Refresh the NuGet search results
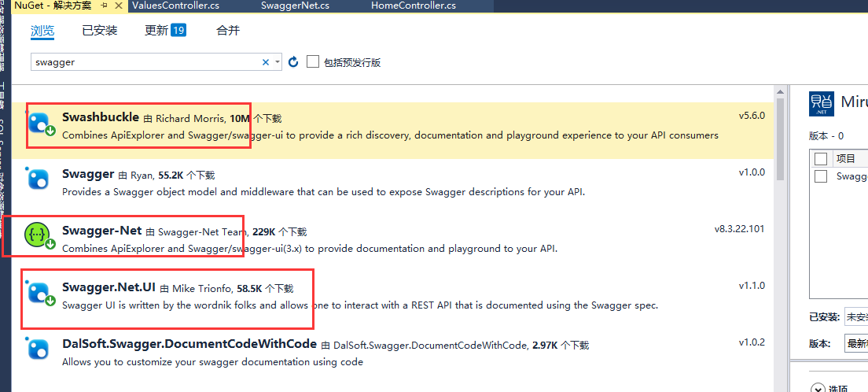The height and width of the screenshot is (392, 868). click(293, 61)
